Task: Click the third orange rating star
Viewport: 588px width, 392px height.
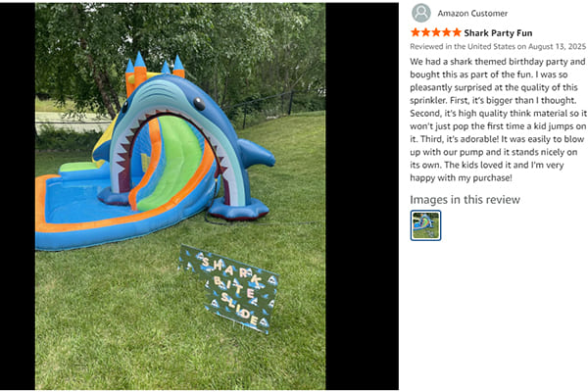Action: point(436,32)
